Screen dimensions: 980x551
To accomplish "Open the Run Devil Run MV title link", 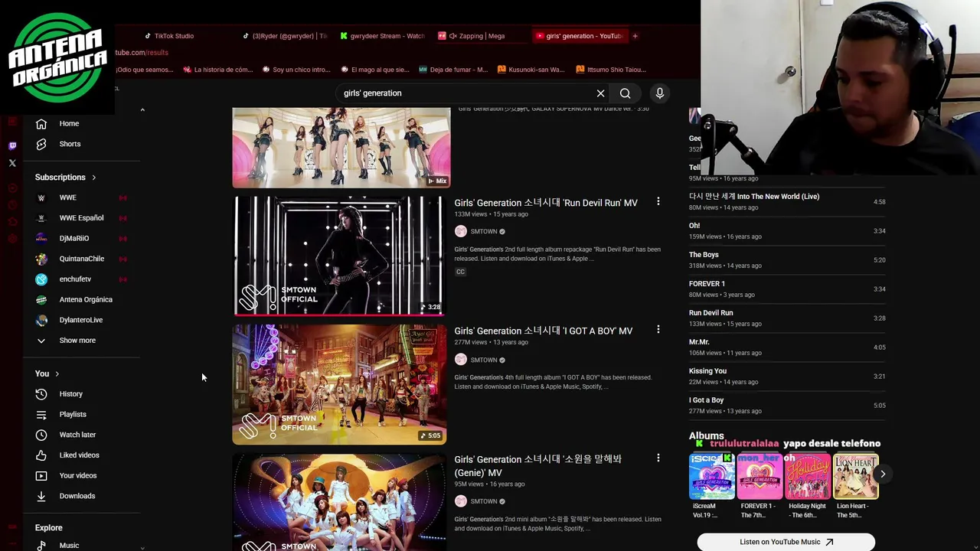I will 546,203.
